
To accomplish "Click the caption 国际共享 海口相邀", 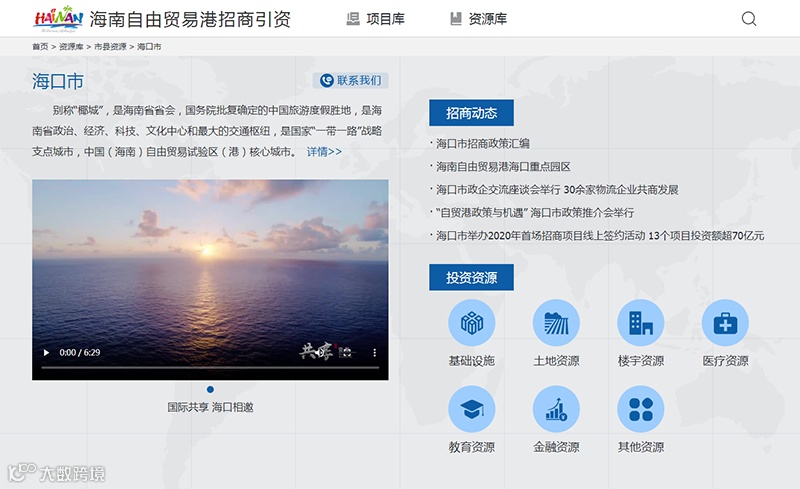I will 210,407.
